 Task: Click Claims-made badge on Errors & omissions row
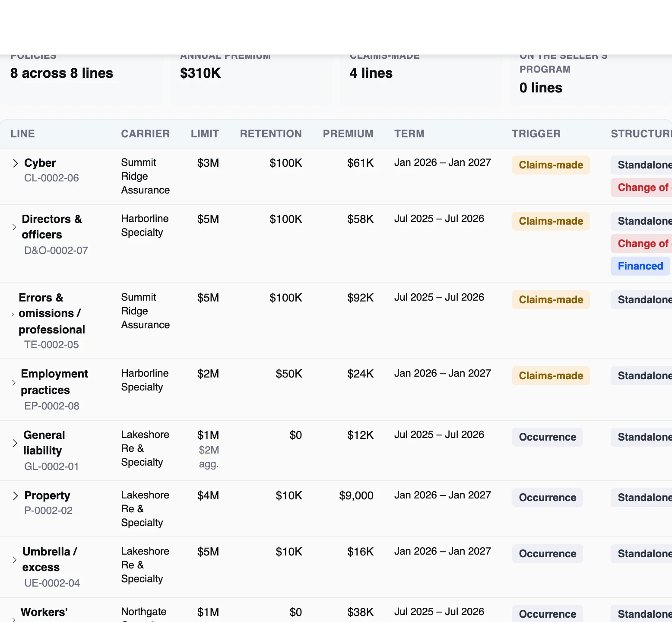[551, 300]
